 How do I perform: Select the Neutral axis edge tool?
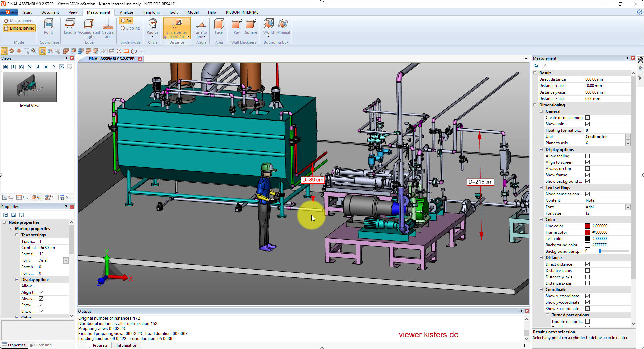point(108,28)
